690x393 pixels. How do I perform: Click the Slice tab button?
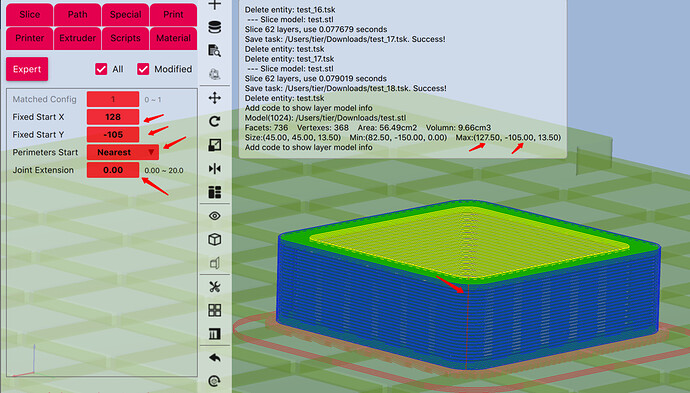(x=29, y=15)
